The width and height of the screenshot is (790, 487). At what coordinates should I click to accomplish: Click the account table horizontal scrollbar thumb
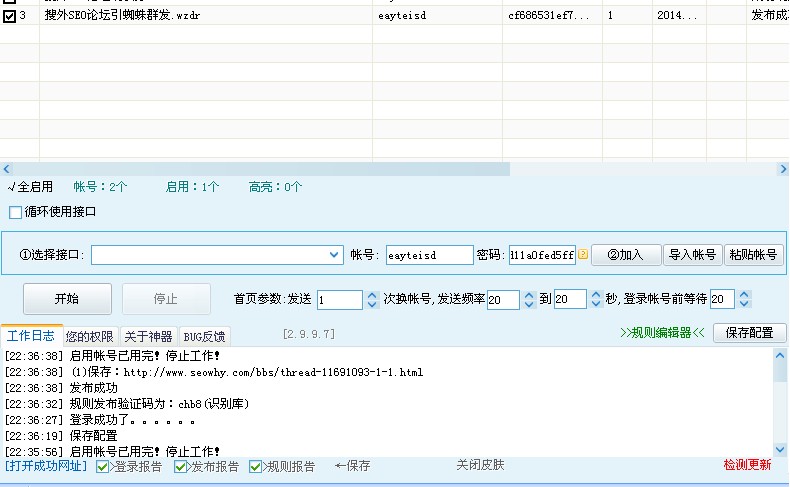click(261, 169)
